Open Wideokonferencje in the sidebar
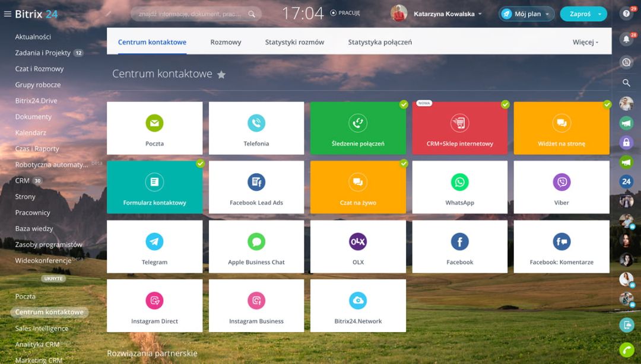 point(43,260)
